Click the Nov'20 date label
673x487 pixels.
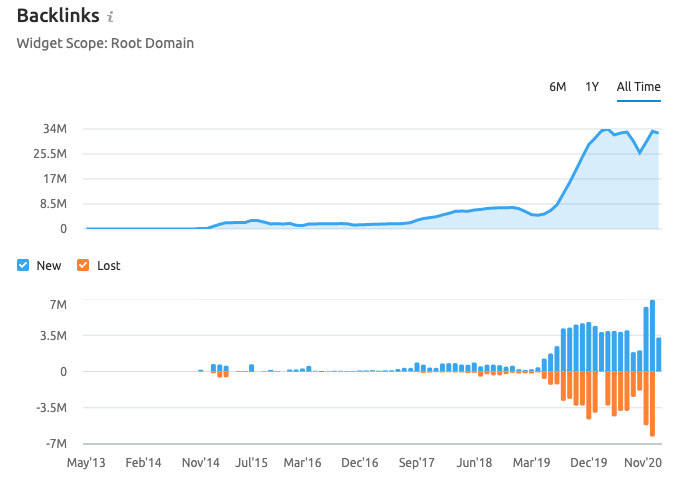[643, 463]
